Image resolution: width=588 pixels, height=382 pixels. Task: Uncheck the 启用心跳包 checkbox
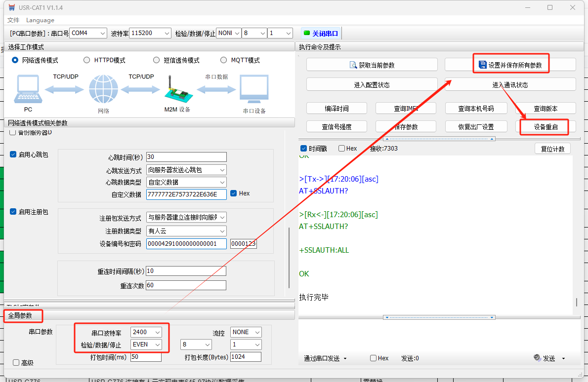click(x=13, y=154)
